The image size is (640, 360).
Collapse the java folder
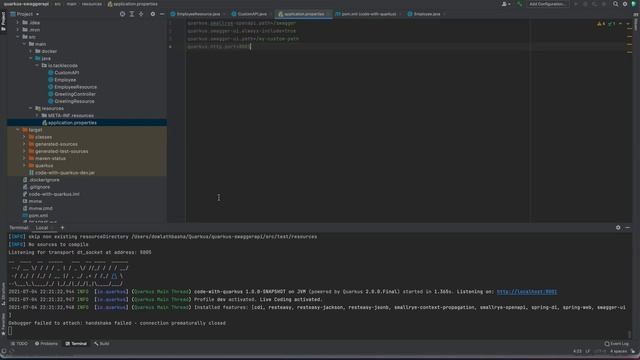pyautogui.click(x=31, y=58)
